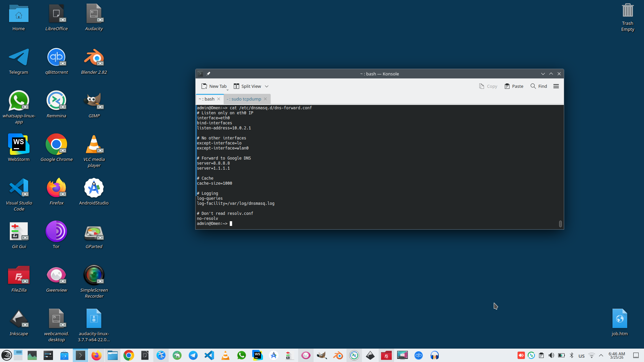Expand hidden system tray icons arrow
644x362 pixels.
[x=601, y=355]
